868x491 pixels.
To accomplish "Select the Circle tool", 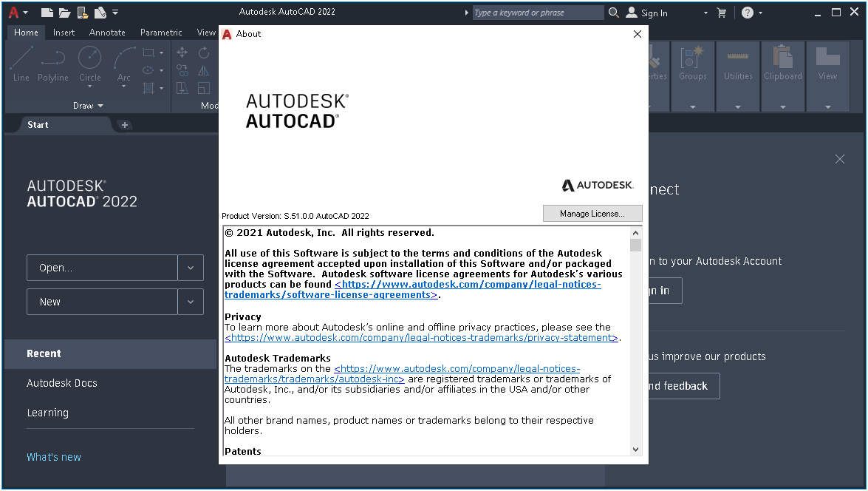I will pos(89,64).
